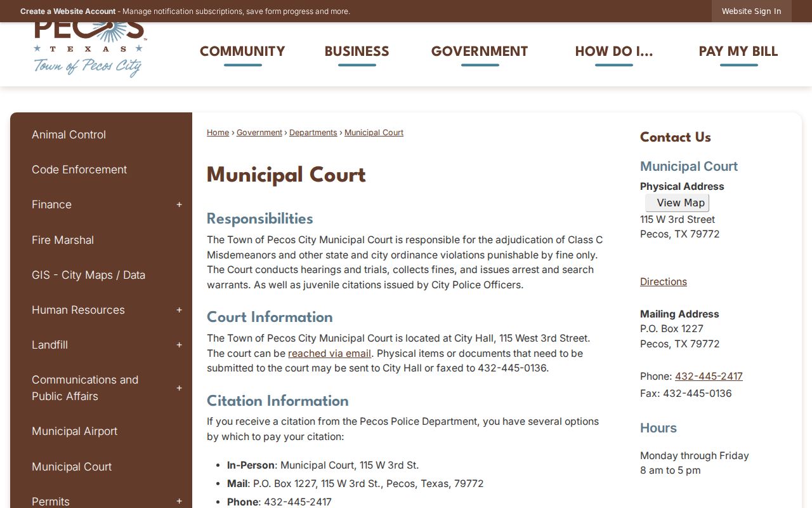The image size is (812, 508).
Task: Click the 'Fax: 432-445-0136' text
Action: click(x=686, y=394)
